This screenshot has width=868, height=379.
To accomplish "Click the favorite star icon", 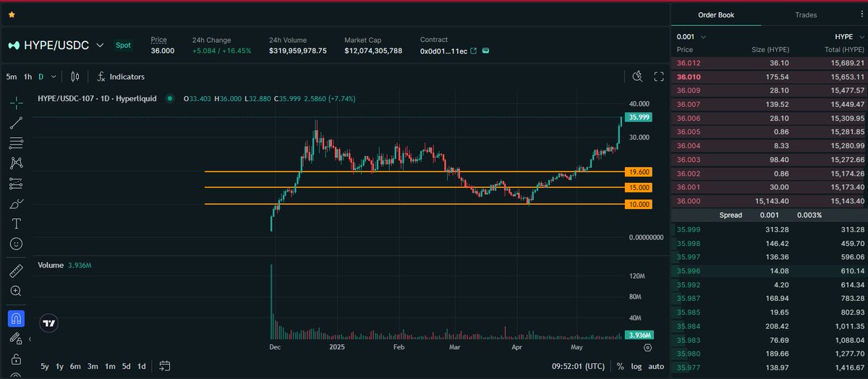I will click(12, 14).
